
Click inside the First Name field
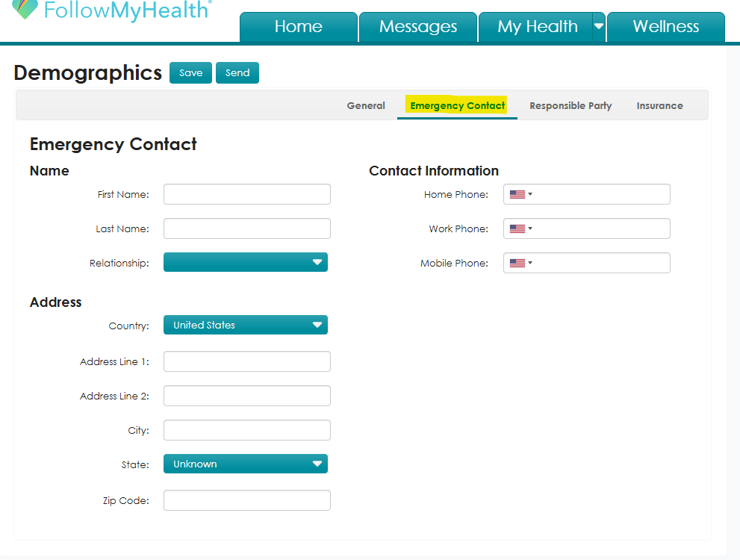(x=246, y=193)
